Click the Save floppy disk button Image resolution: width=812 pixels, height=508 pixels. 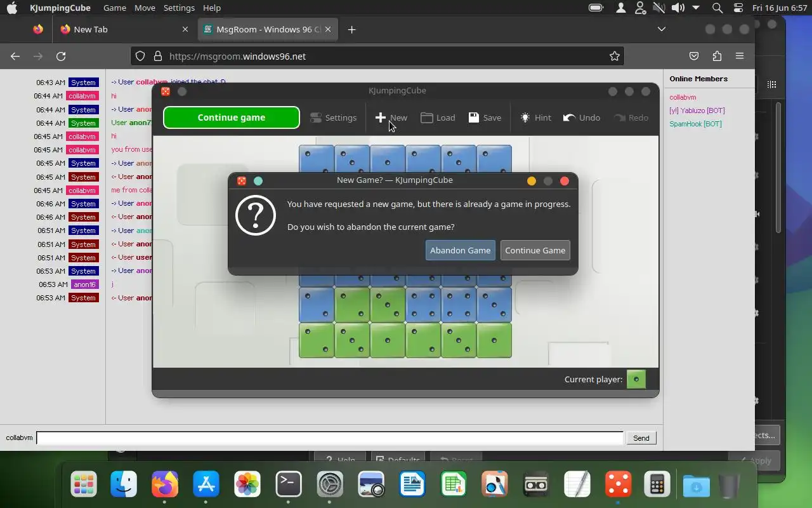(x=485, y=117)
